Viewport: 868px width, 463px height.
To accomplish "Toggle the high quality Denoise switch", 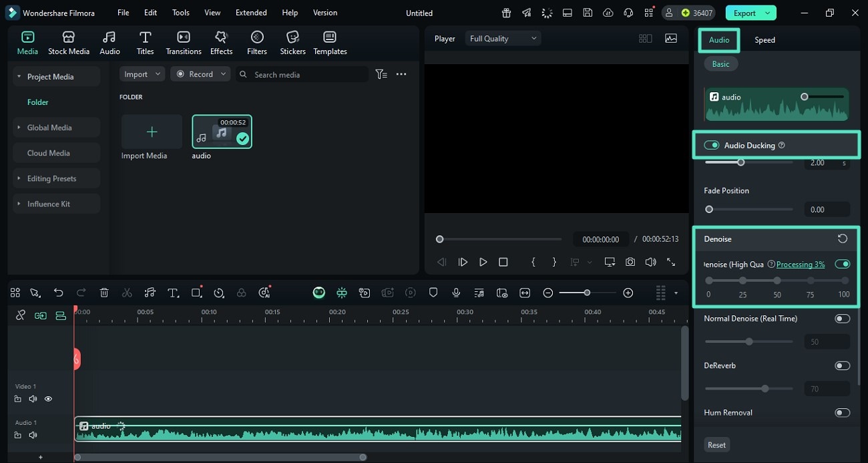I will pos(843,264).
